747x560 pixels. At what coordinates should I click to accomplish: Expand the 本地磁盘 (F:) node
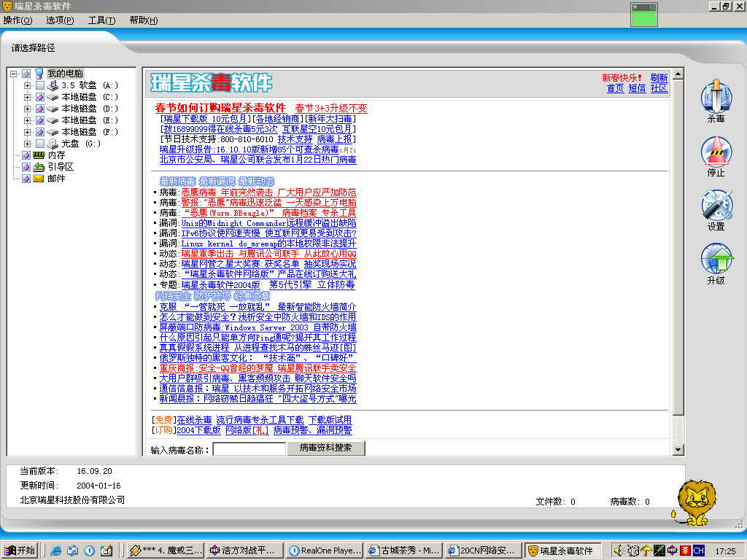pyautogui.click(x=27, y=133)
